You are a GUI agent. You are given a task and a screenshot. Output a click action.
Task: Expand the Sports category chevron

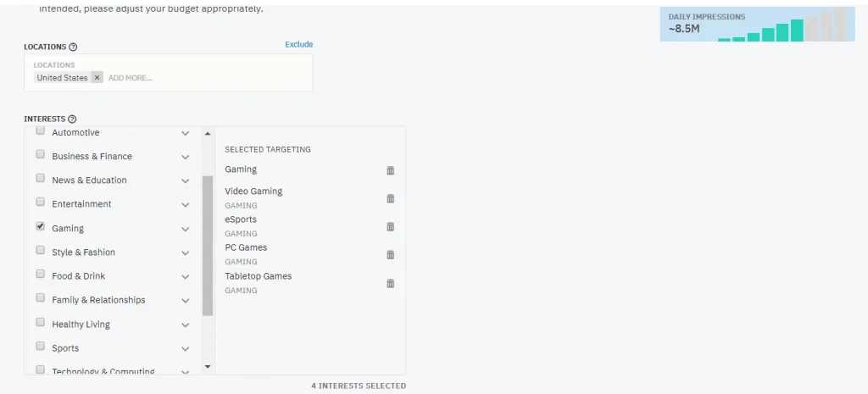click(186, 348)
